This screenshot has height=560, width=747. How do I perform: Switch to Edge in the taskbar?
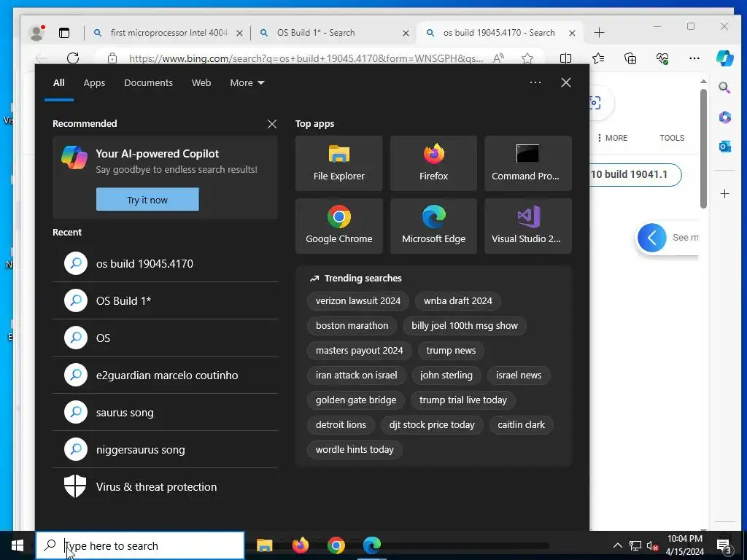tap(371, 545)
